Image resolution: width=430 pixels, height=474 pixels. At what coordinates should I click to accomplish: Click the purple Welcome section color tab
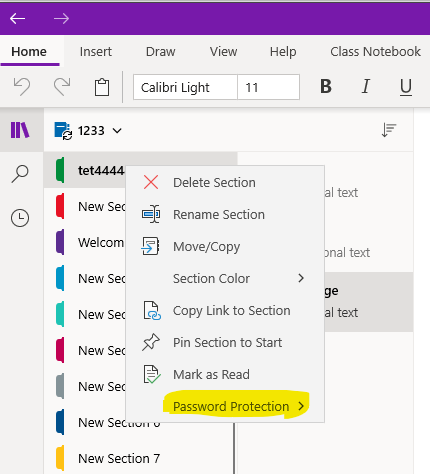60,242
